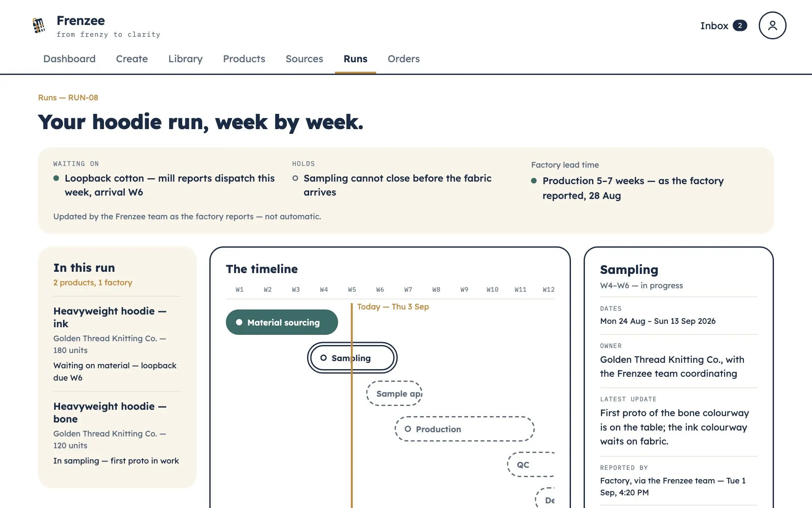The width and height of the screenshot is (812, 508).
Task: Click the 'First proto of the bone colourway' update
Action: coord(675,427)
